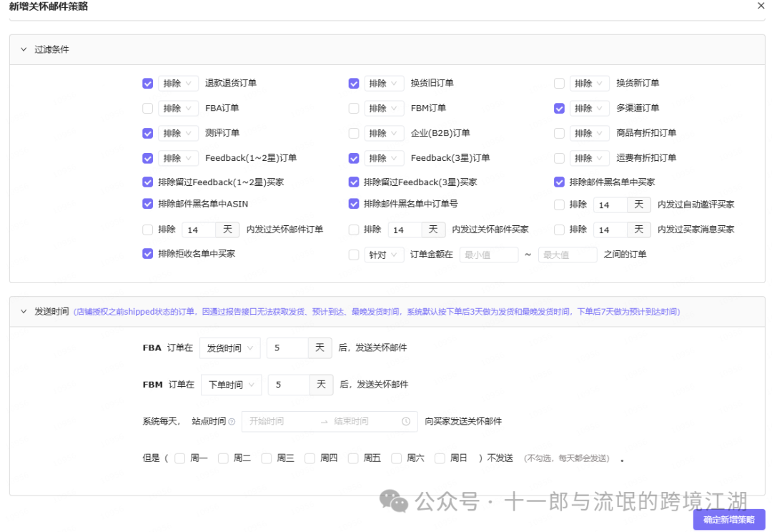Click the days field for 内发过关怀邮件订单
Viewport: 772px width, 532px height.
(199, 230)
